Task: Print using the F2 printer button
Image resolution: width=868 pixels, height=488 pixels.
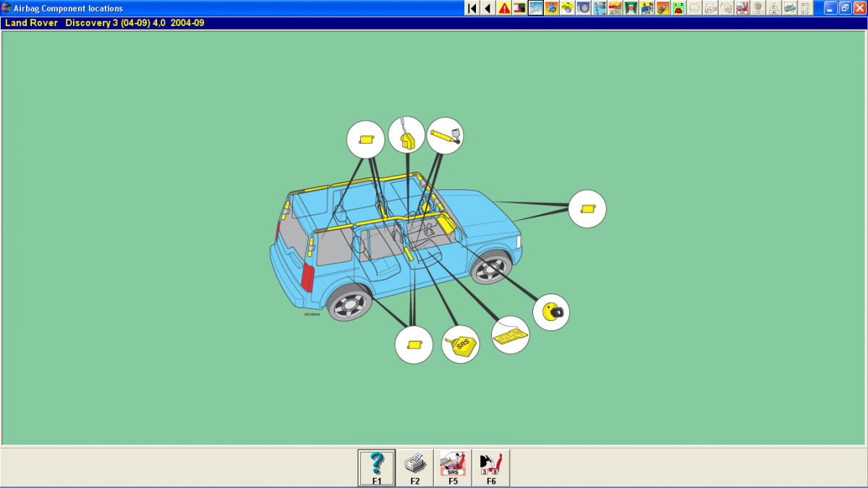Action: 415,468
